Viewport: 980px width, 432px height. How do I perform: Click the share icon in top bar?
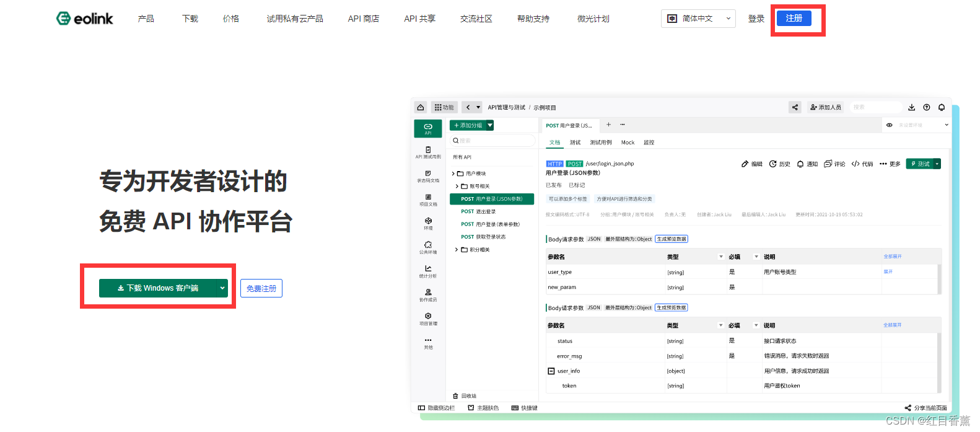795,107
